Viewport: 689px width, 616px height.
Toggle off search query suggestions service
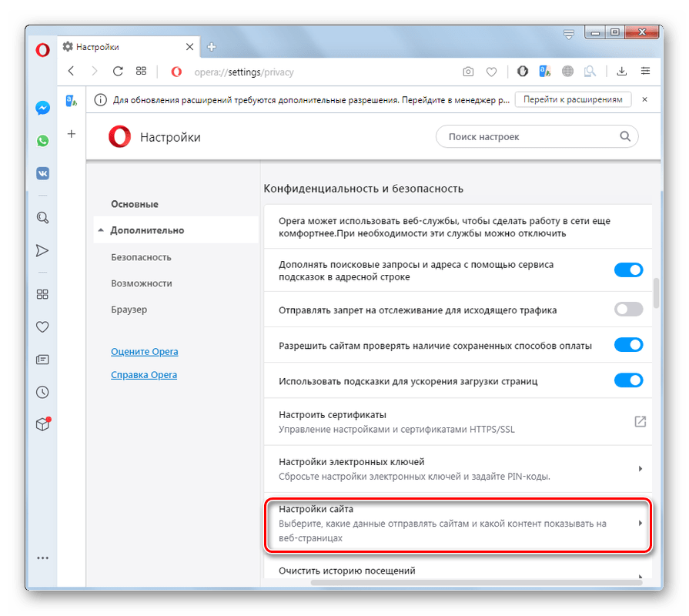click(628, 269)
